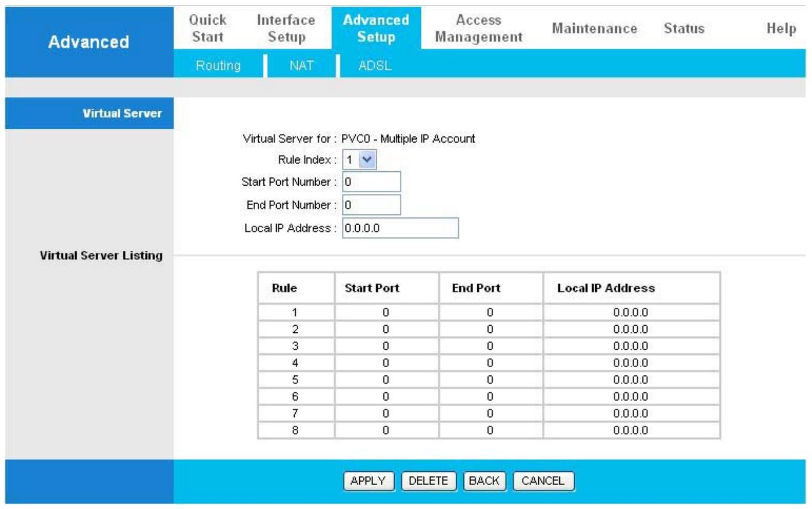Open the ADSL submenu
Viewport: 812px width, 509px height.
[x=375, y=65]
